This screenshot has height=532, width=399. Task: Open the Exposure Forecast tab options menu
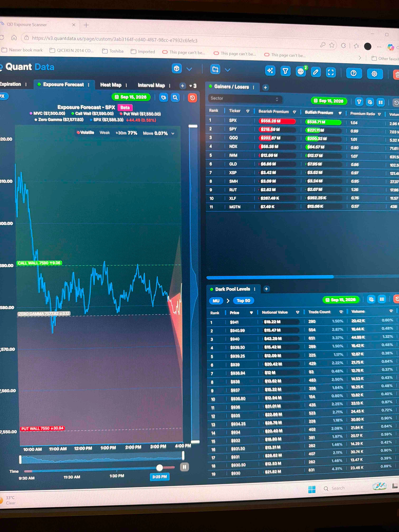point(89,85)
